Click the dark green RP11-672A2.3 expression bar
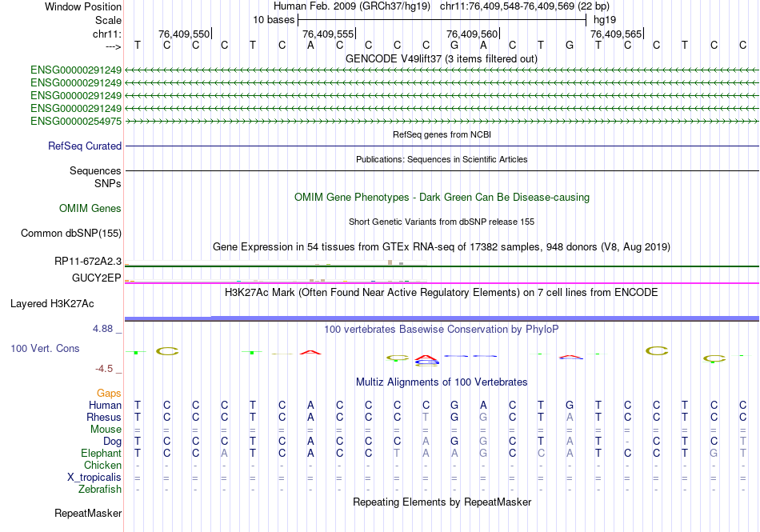 442,266
